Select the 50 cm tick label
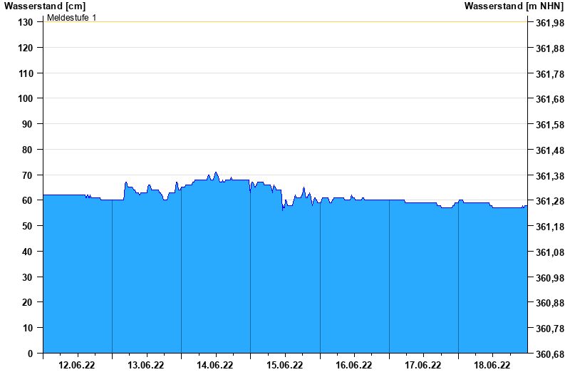 pyautogui.click(x=28, y=226)
